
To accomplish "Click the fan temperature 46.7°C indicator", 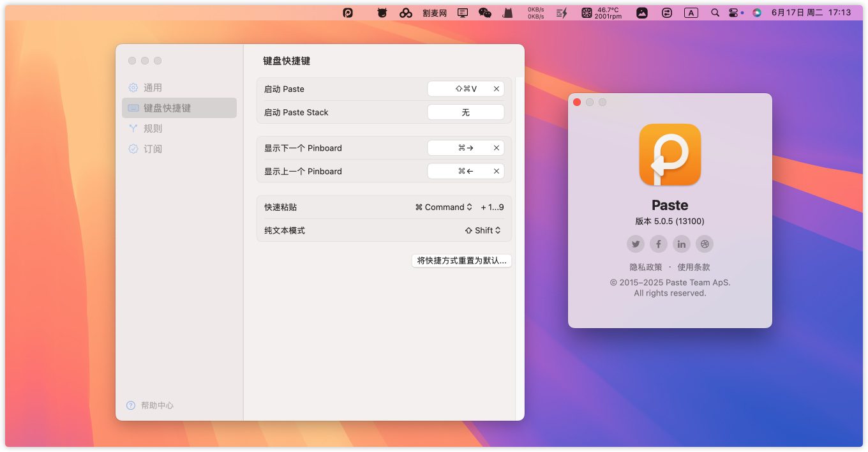I will click(x=602, y=12).
